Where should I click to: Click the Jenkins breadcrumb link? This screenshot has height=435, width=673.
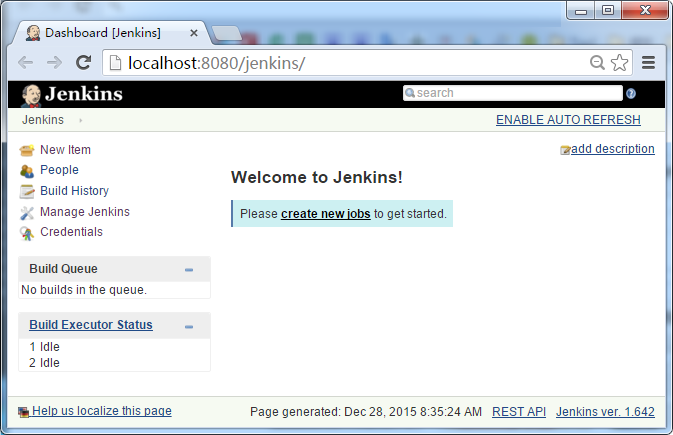pos(43,120)
